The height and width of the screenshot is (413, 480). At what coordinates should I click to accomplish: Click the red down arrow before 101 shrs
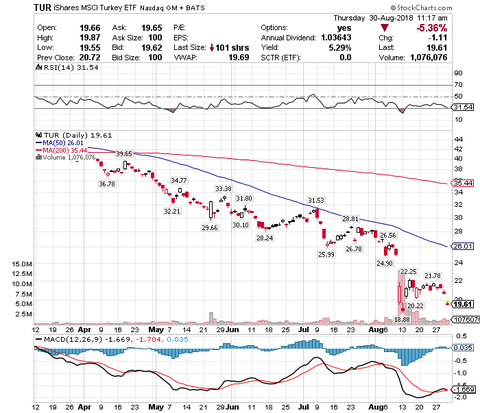[212, 48]
